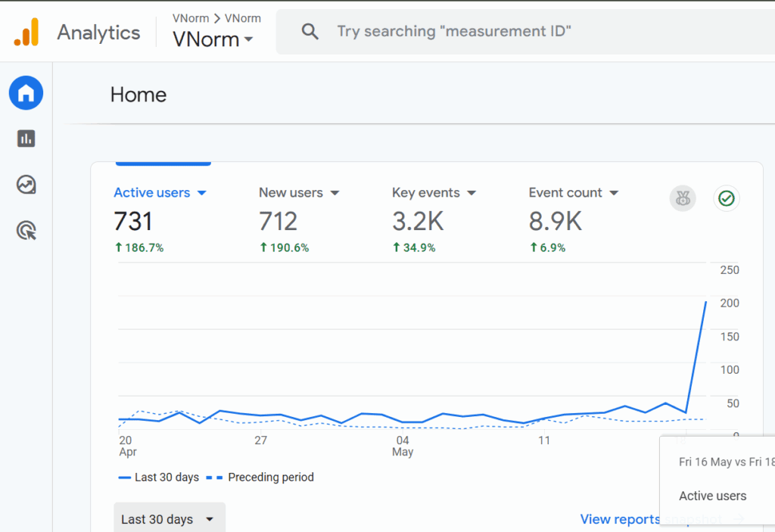Click the 3.2K key events value
Image resolution: width=775 pixels, height=532 pixels.
(x=418, y=221)
